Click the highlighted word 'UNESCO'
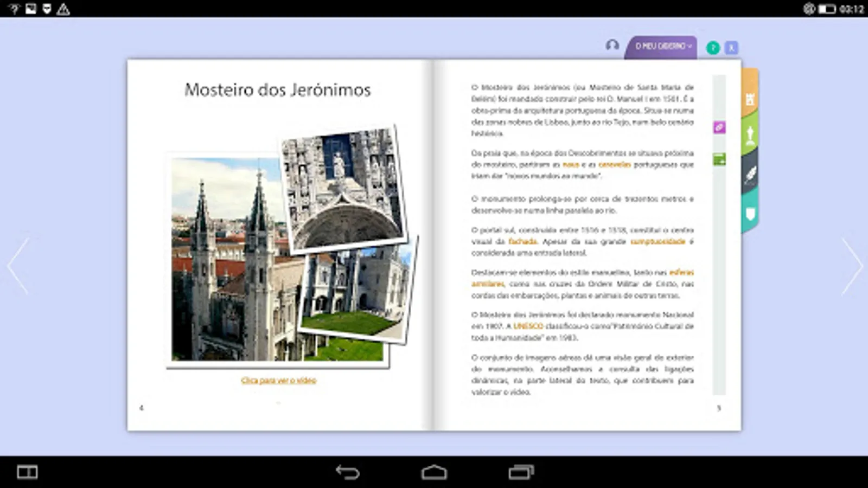Image resolution: width=868 pixels, height=488 pixels. [x=528, y=326]
